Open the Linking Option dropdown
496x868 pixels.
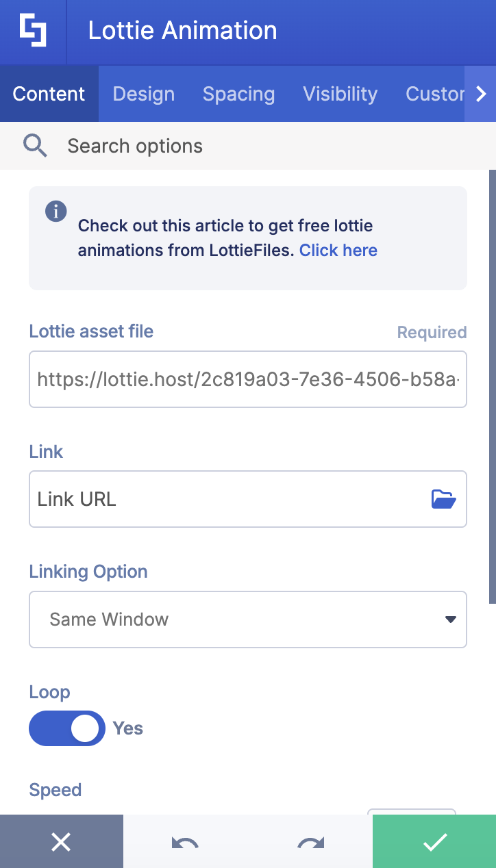pyautogui.click(x=248, y=620)
